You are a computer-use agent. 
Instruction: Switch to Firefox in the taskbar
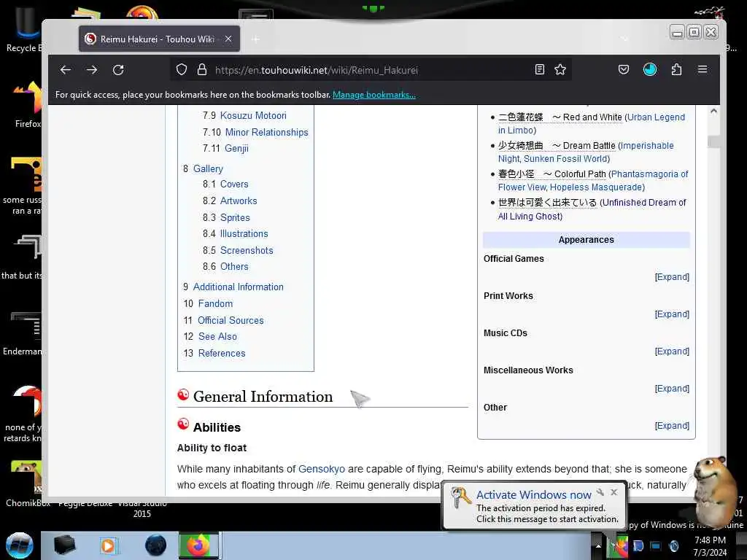198,545
